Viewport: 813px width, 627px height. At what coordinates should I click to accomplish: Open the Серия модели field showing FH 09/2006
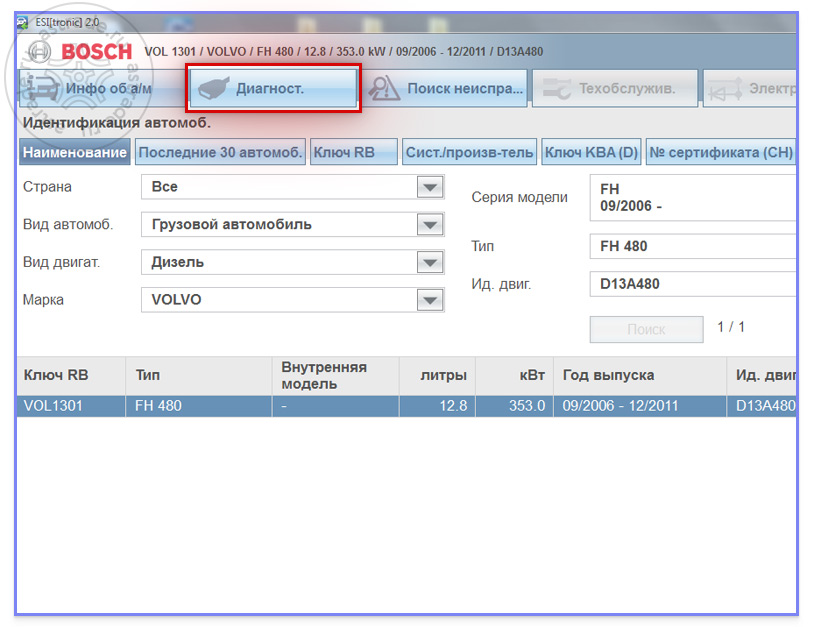coord(693,198)
